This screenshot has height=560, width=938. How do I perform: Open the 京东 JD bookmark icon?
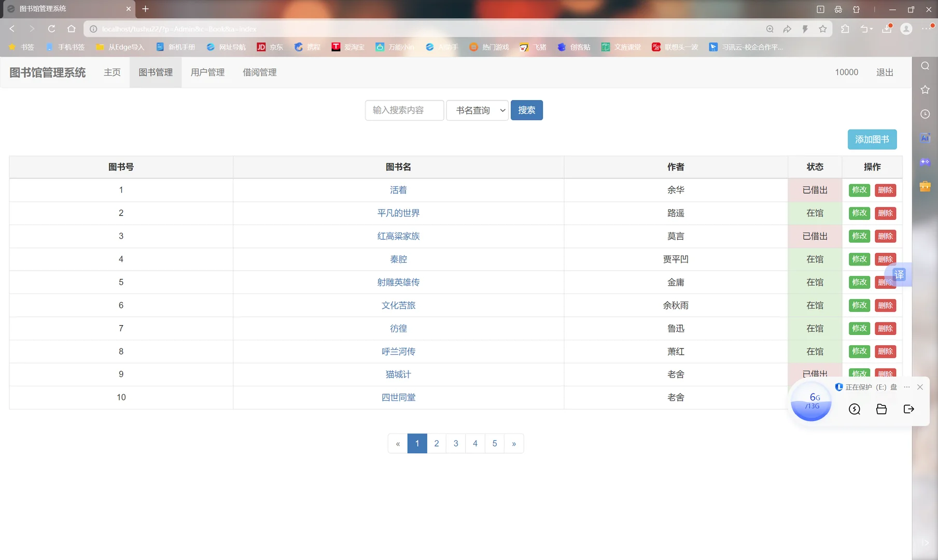coord(261,47)
